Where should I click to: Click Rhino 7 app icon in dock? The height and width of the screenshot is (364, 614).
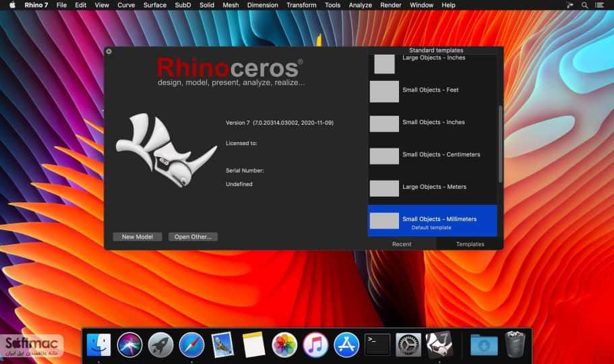click(x=439, y=345)
